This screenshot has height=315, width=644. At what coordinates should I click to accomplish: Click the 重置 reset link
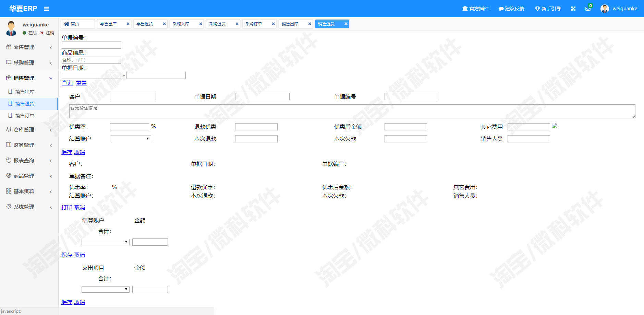pyautogui.click(x=81, y=83)
